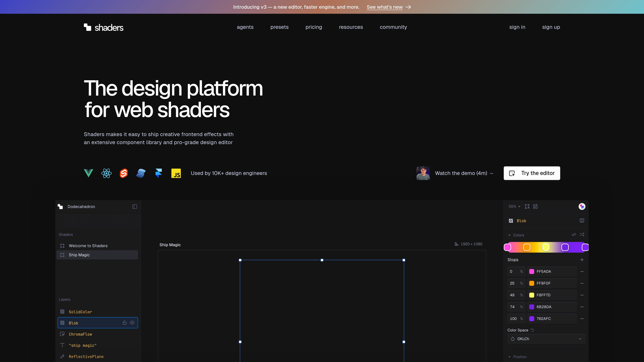The height and width of the screenshot is (362, 644).
Task: Select the "ship magic" text layer
Action: (x=98, y=345)
